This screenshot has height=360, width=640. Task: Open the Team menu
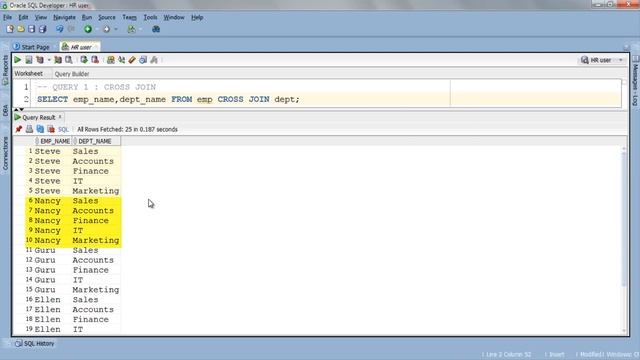(x=129, y=17)
